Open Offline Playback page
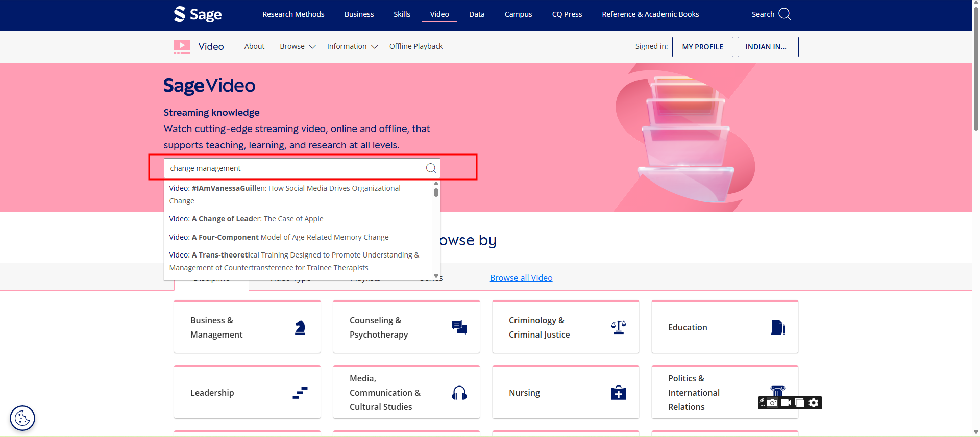This screenshot has width=980, height=437. [415, 46]
